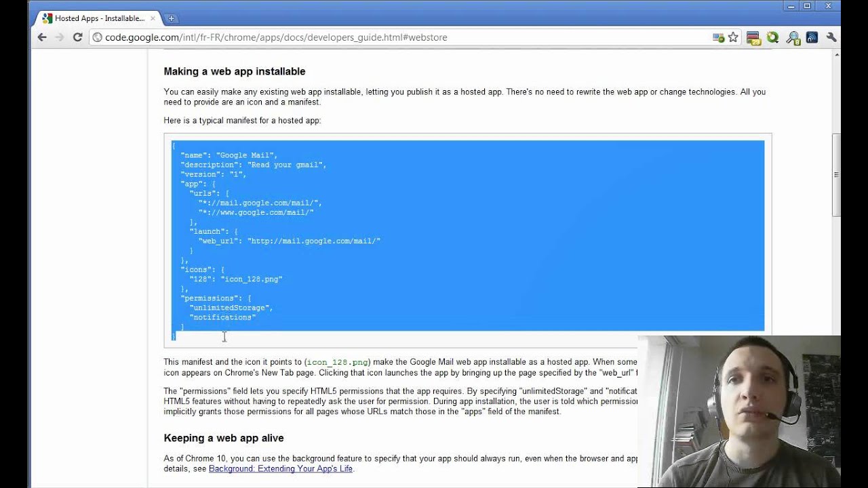
Task: Focus the address bar URL
Action: coord(276,37)
